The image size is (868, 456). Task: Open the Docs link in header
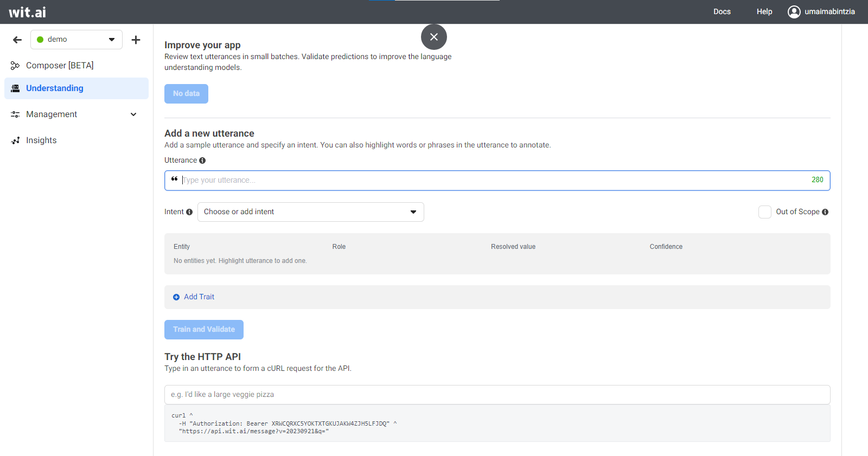(x=722, y=12)
